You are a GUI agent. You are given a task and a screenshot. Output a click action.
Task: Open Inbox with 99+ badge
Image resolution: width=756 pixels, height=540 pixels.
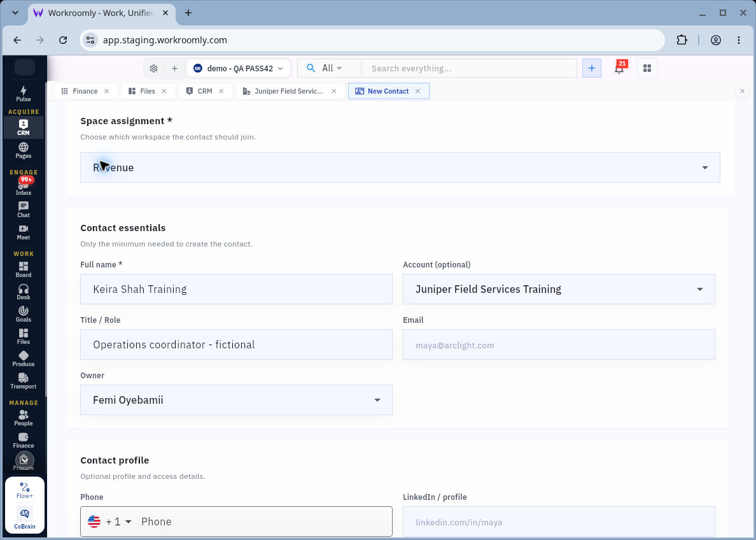pyautogui.click(x=23, y=187)
